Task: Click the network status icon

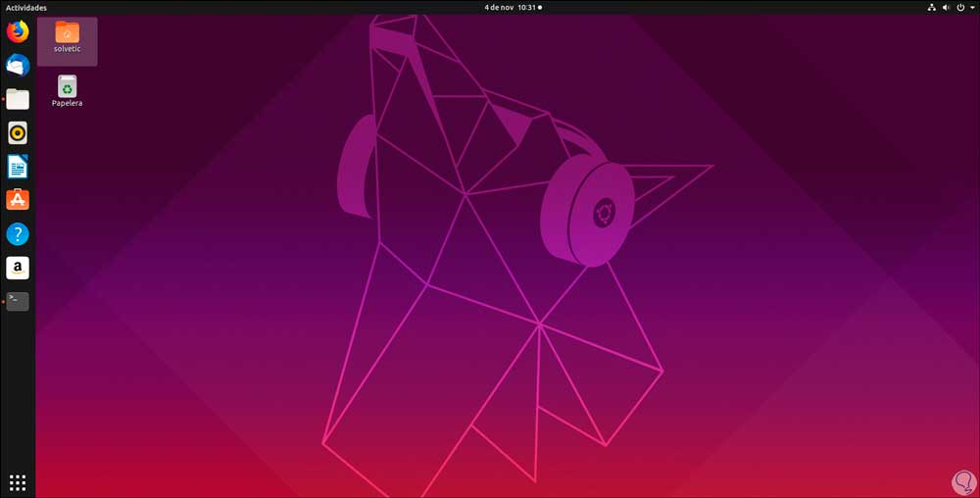Action: [931, 8]
